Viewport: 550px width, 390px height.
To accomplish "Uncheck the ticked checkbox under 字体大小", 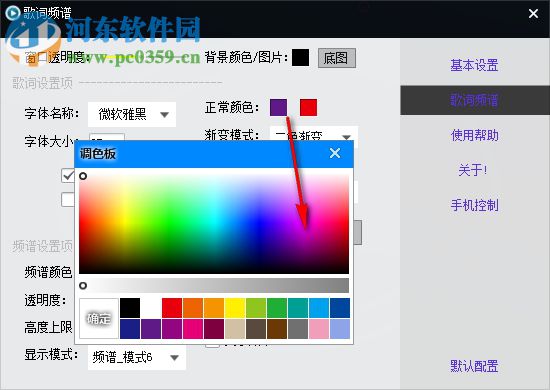I will tap(68, 175).
